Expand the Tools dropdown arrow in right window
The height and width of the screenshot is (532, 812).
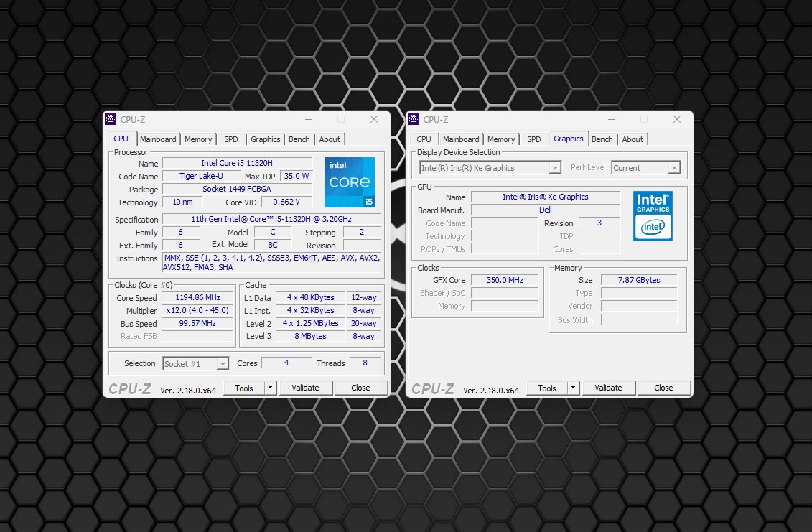coord(573,388)
